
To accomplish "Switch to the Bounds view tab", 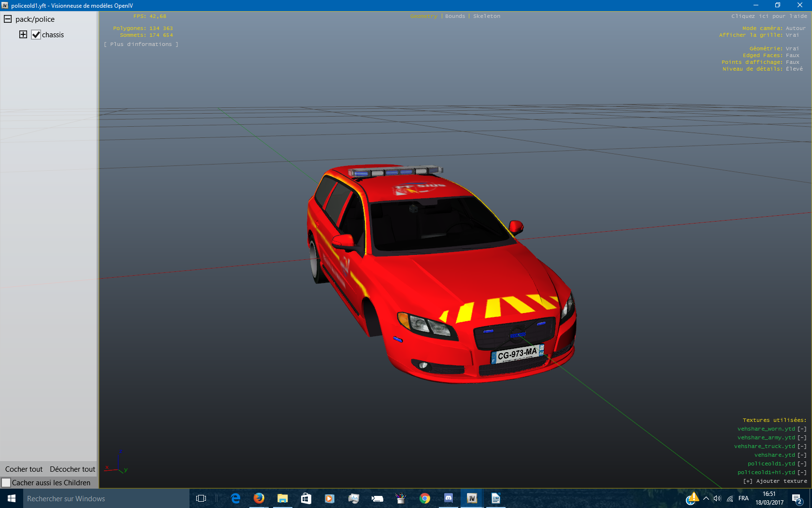I will coord(455,16).
